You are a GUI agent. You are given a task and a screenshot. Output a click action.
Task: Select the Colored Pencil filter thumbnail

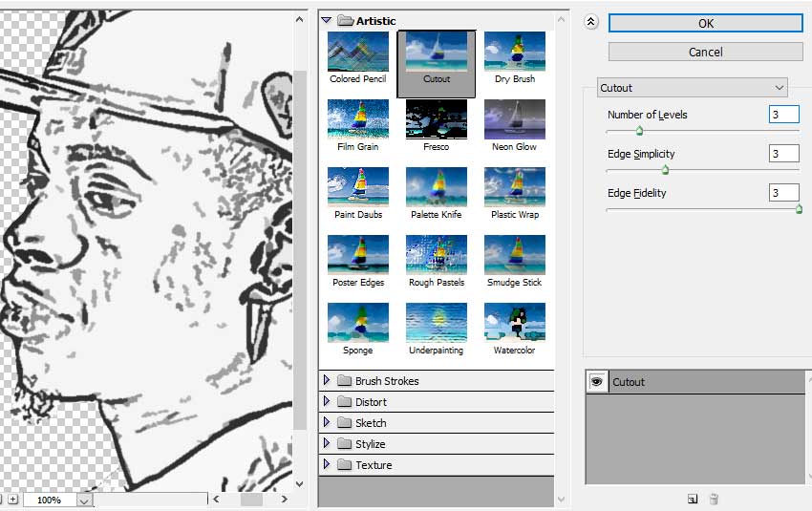[358, 52]
